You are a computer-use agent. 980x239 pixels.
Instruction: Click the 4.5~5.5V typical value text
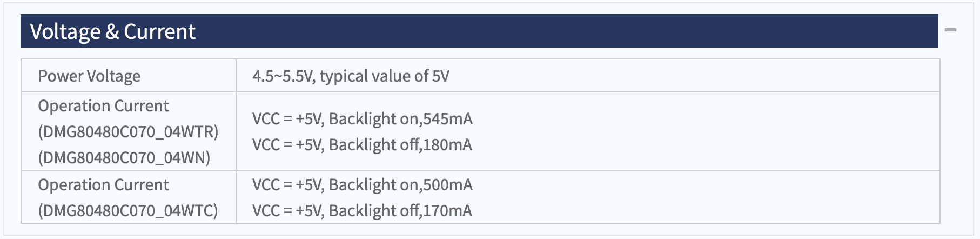click(351, 76)
